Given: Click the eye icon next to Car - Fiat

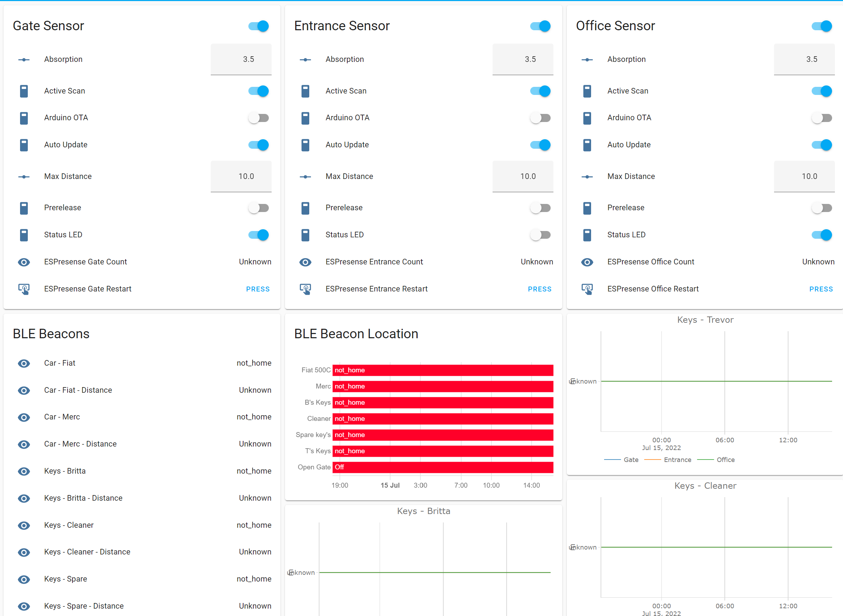Looking at the screenshot, I should pyautogui.click(x=24, y=364).
